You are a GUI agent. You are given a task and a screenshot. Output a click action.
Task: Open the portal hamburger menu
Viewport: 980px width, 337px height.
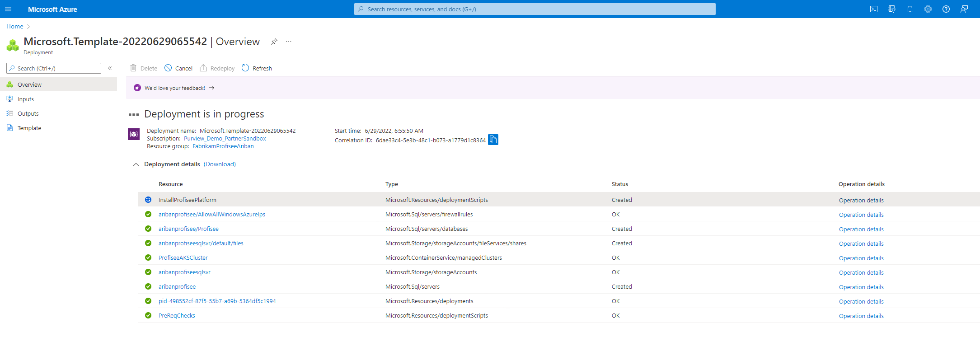[x=8, y=9]
